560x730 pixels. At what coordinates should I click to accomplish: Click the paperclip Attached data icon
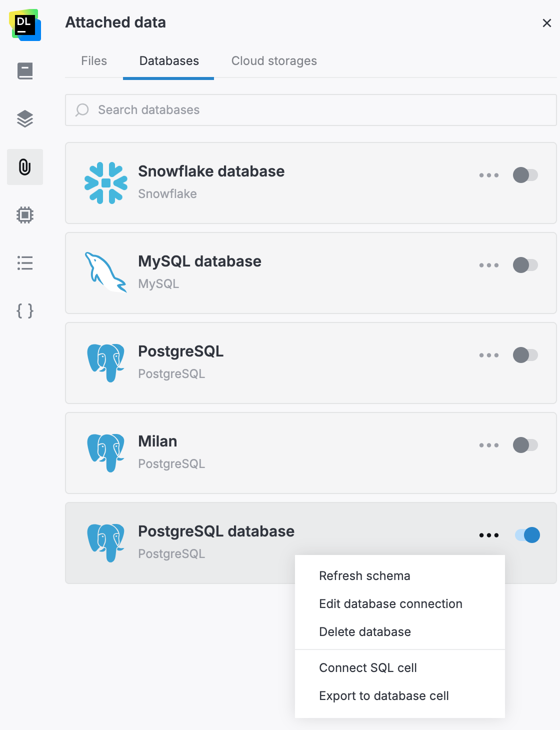point(25,167)
